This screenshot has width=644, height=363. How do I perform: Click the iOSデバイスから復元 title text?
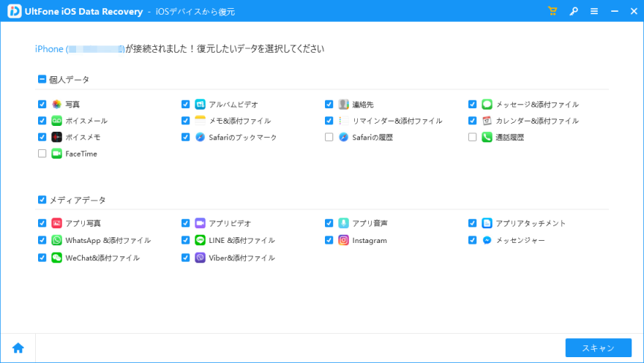195,12
